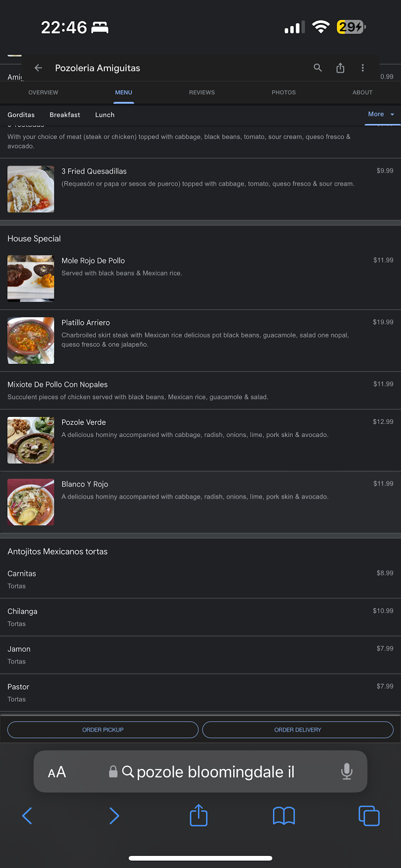The image size is (401, 868).
Task: Go back with the Safari back arrow
Action: point(27,816)
